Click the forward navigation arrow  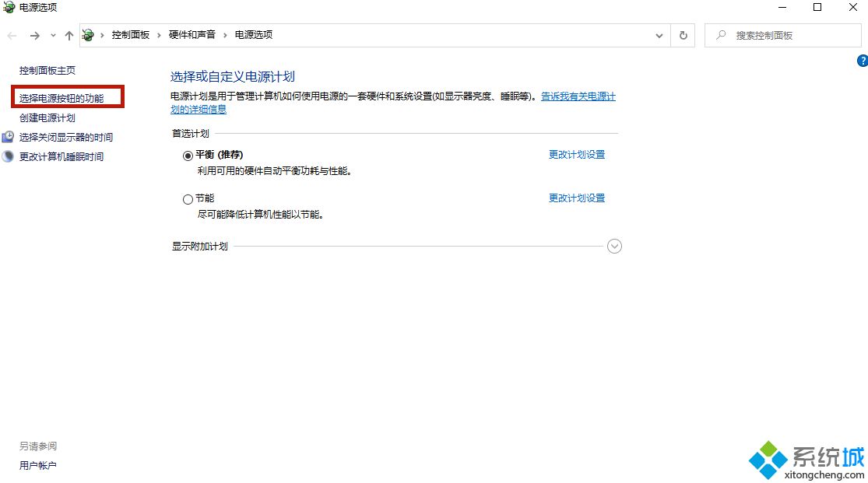pyautogui.click(x=33, y=35)
